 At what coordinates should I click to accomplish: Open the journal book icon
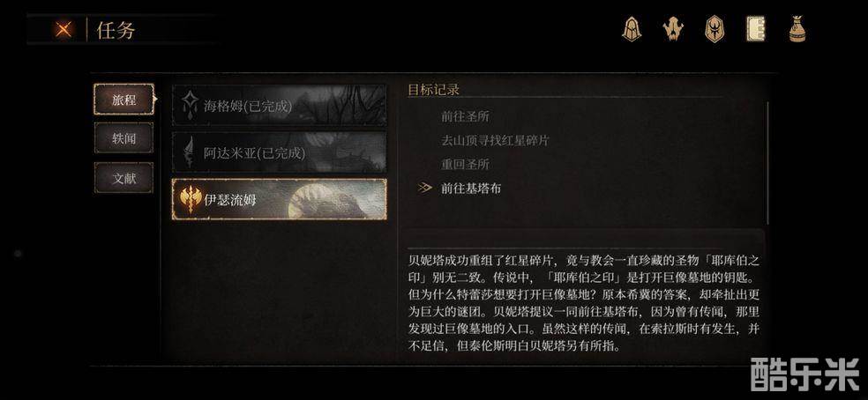click(x=755, y=29)
